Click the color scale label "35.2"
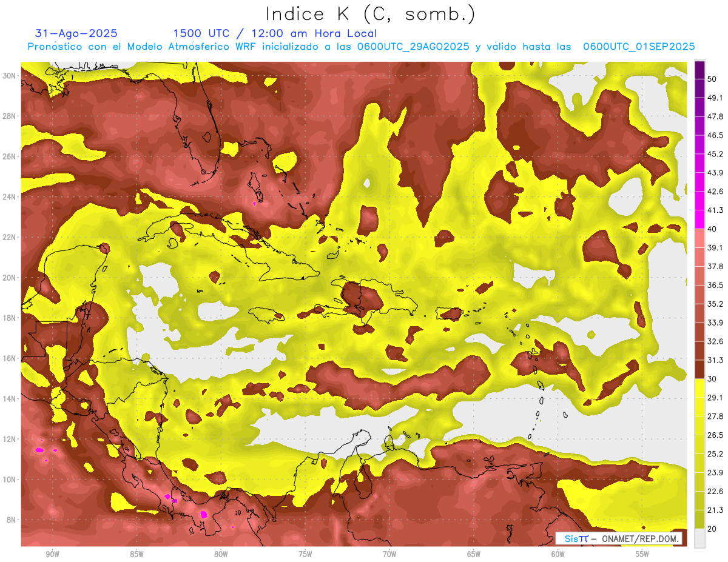Screen dimensions: 728x562 click(715, 304)
